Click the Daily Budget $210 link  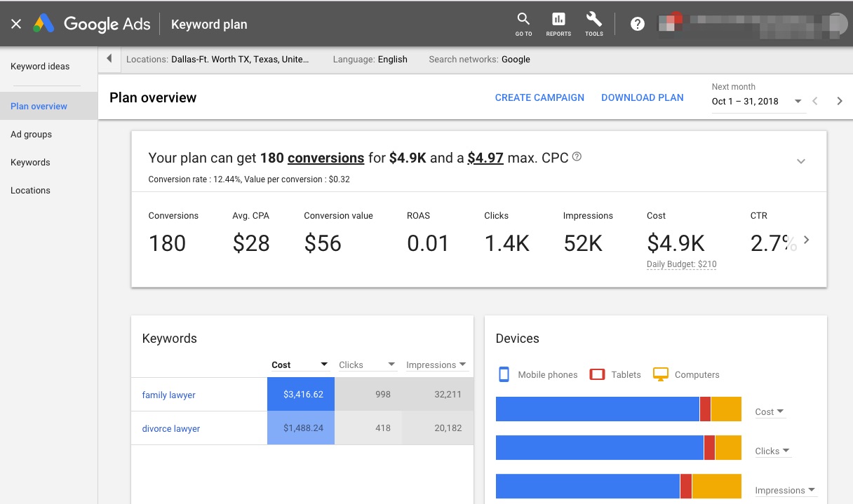pyautogui.click(x=681, y=264)
